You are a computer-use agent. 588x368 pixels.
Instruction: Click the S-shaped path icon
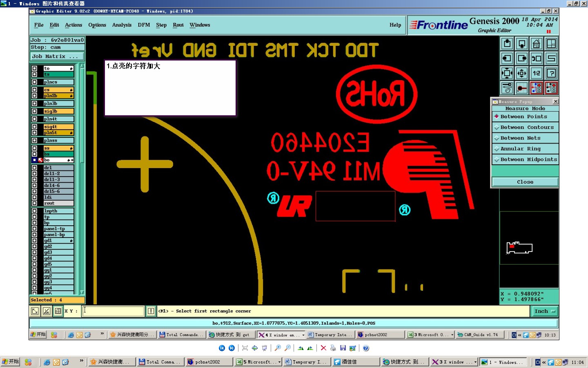coord(551,58)
